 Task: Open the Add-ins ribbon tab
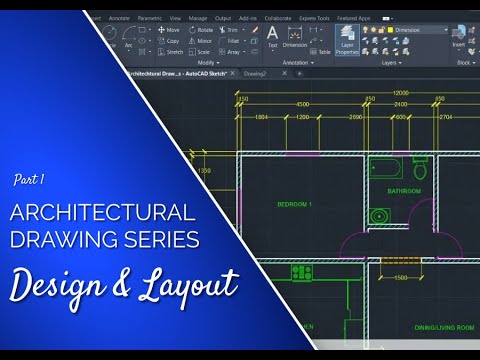click(248, 18)
